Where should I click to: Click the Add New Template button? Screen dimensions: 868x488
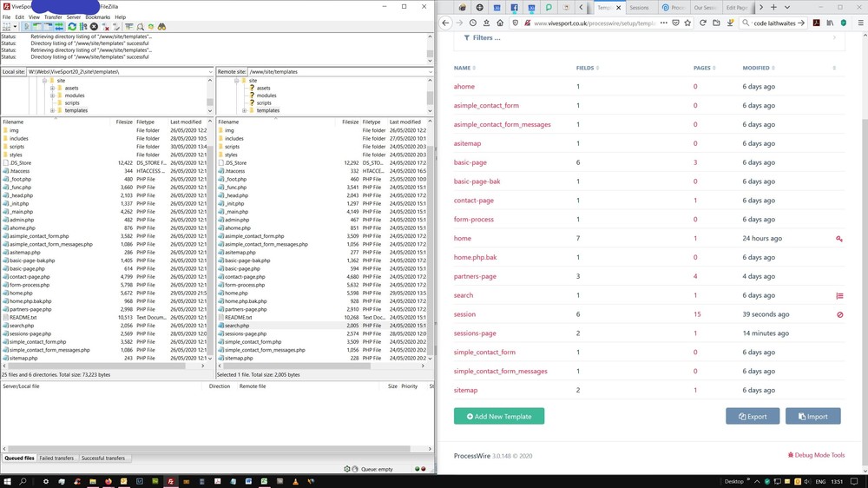click(x=498, y=416)
